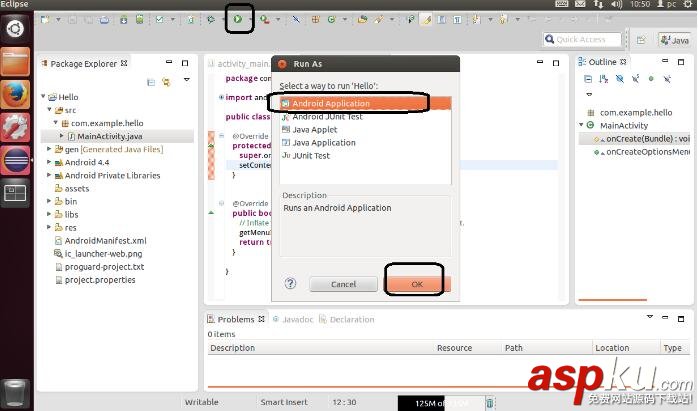Click the Run External Tools icon
This screenshot has height=411, width=698.
[x=264, y=20]
